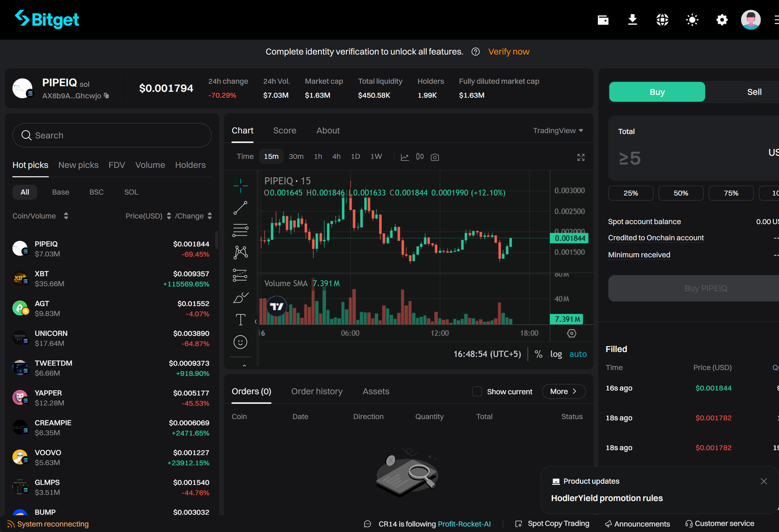Enable the Show current orders toggle
Screen dimensions: 779x532
pyautogui.click(x=477, y=391)
